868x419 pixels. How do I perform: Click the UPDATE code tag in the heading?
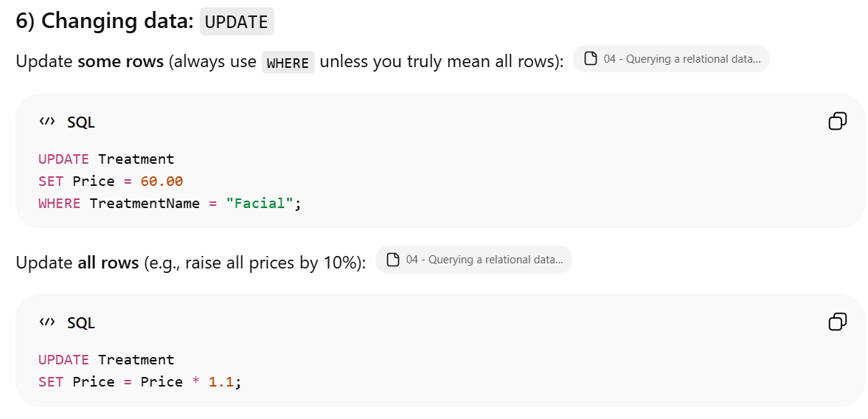click(x=237, y=21)
